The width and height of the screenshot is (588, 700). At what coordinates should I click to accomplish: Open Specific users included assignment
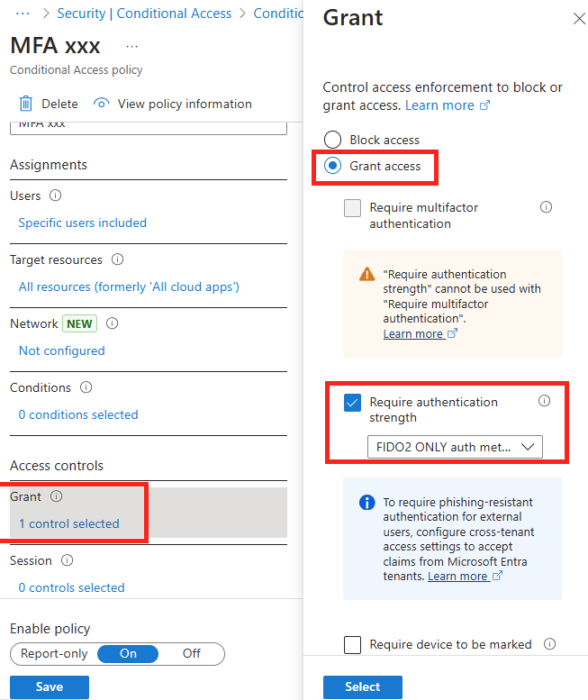coord(83,223)
